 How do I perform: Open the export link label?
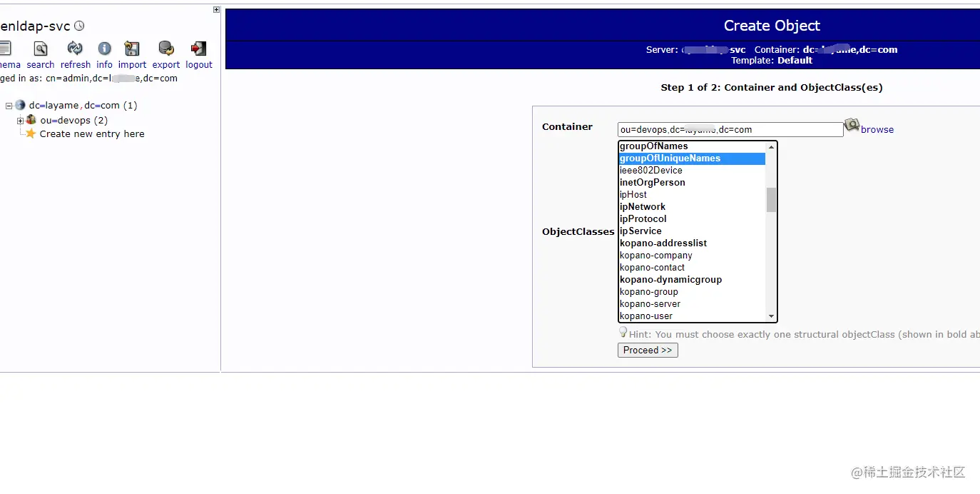click(x=166, y=64)
